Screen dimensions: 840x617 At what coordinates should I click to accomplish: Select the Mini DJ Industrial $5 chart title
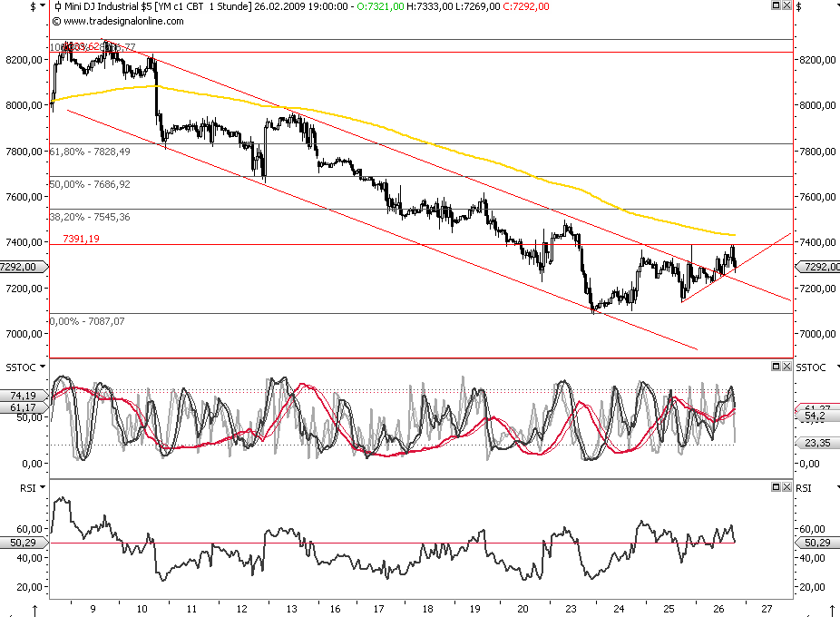[108, 6]
